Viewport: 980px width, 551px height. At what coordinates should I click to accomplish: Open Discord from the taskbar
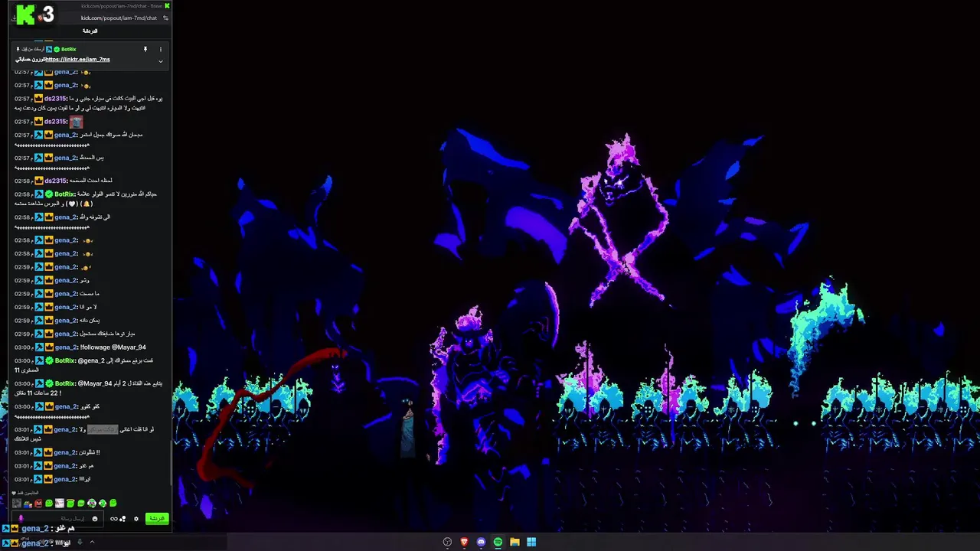tap(481, 542)
